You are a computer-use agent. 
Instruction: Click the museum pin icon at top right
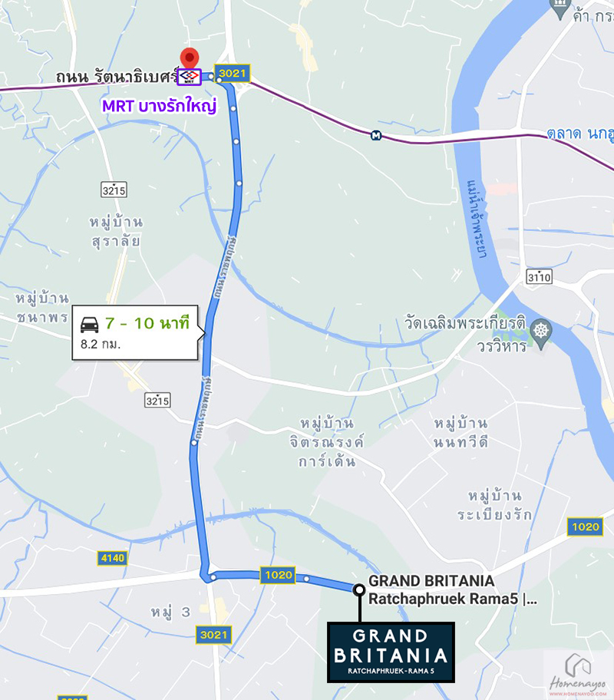pyautogui.click(x=560, y=9)
